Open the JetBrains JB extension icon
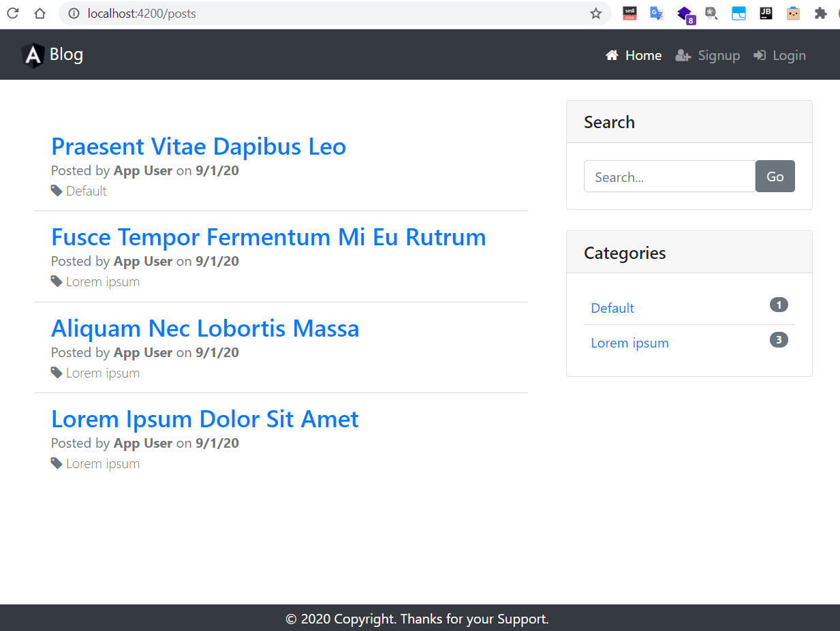The height and width of the screenshot is (631, 840). [766, 13]
